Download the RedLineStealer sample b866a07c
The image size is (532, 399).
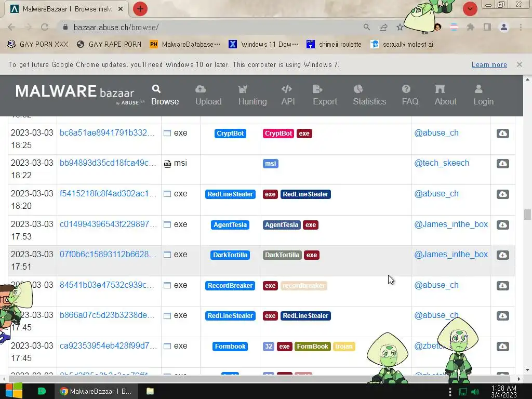click(x=502, y=315)
